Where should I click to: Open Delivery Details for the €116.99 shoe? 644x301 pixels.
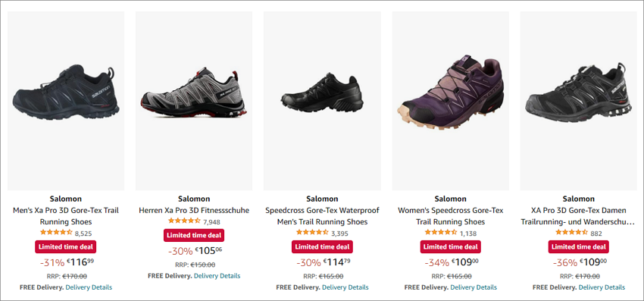point(89,287)
